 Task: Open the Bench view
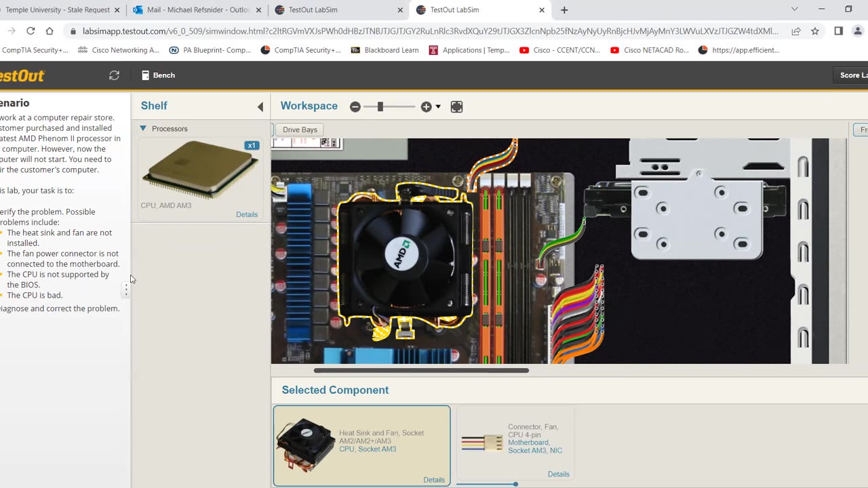158,75
